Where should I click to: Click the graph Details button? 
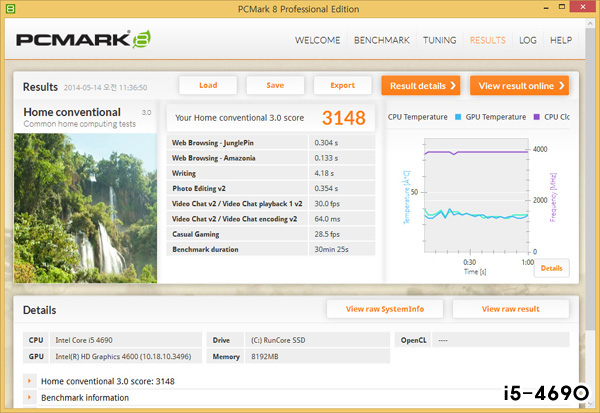coord(551,268)
